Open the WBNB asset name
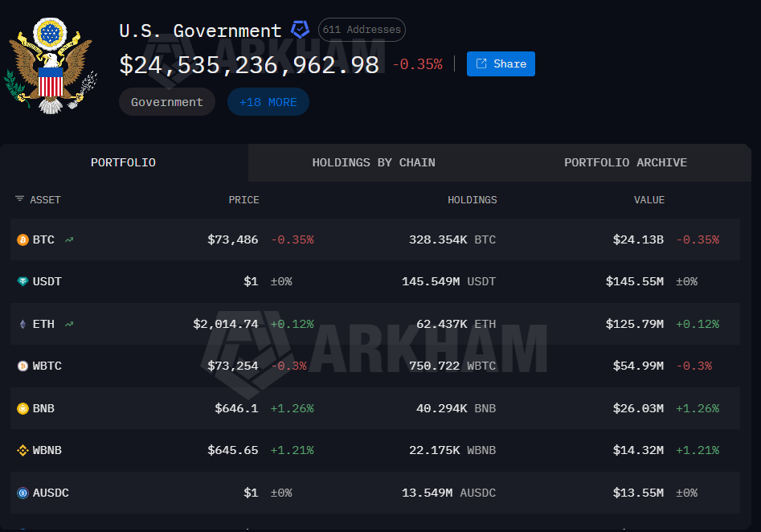 pyautogui.click(x=47, y=451)
